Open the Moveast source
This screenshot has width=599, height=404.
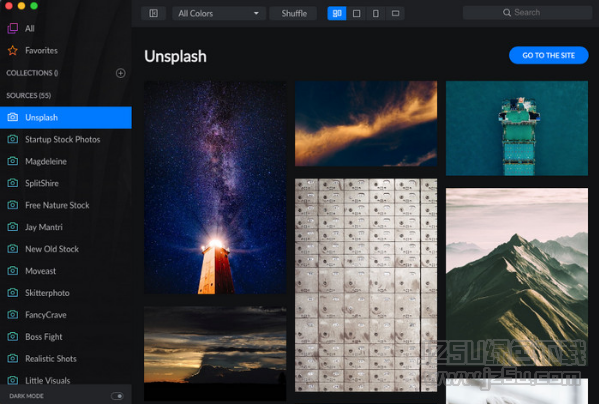(66, 271)
